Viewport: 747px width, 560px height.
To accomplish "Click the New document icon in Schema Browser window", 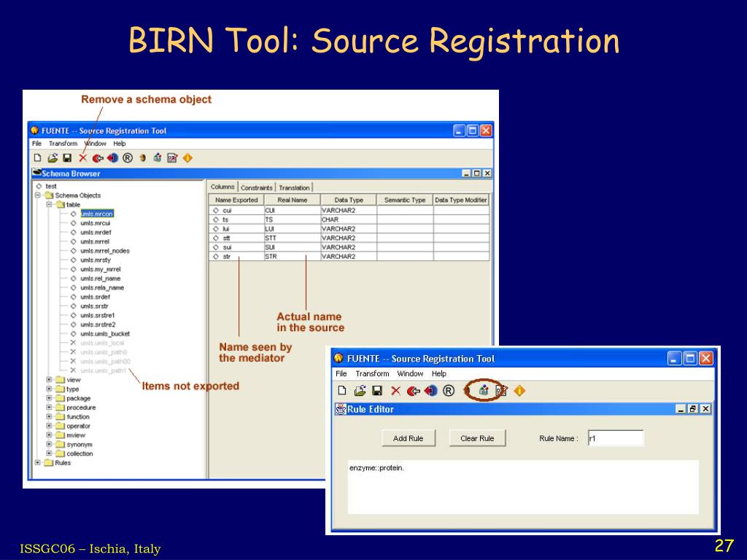I will coord(38,158).
